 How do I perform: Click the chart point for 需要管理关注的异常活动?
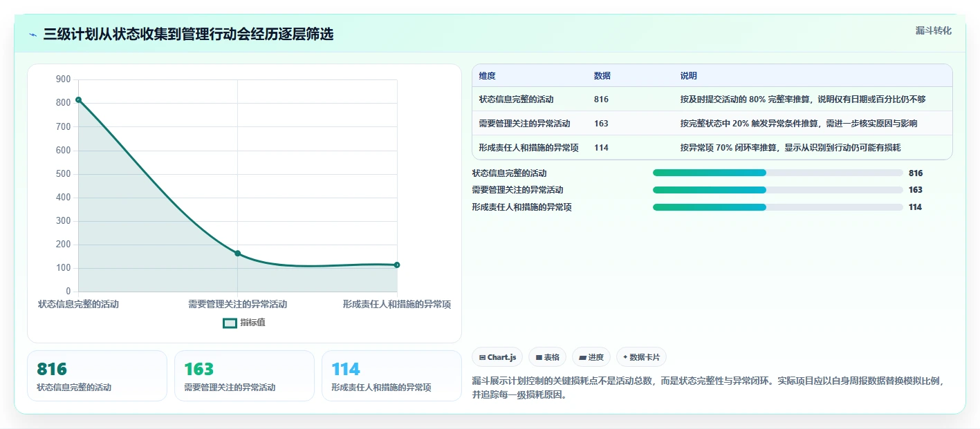[237, 254]
